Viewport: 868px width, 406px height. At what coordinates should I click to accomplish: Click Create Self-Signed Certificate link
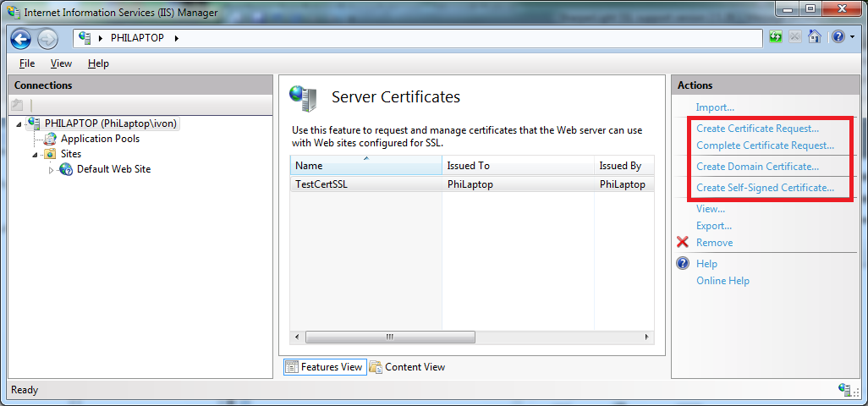pos(765,188)
